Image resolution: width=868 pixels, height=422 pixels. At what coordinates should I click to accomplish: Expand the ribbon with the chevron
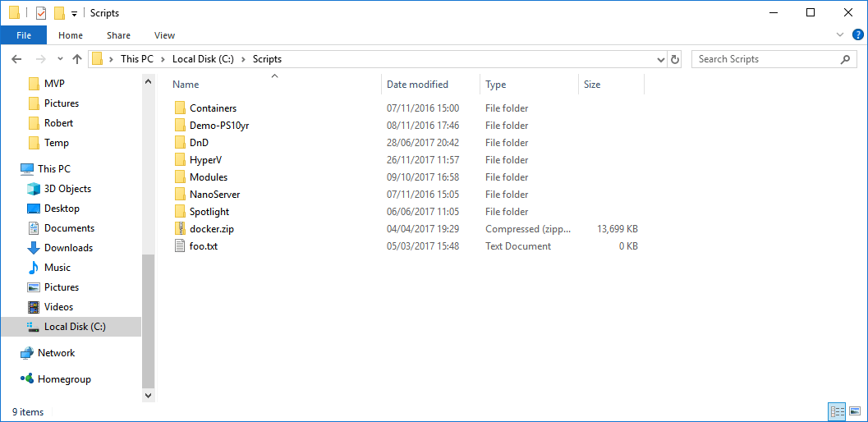point(840,34)
